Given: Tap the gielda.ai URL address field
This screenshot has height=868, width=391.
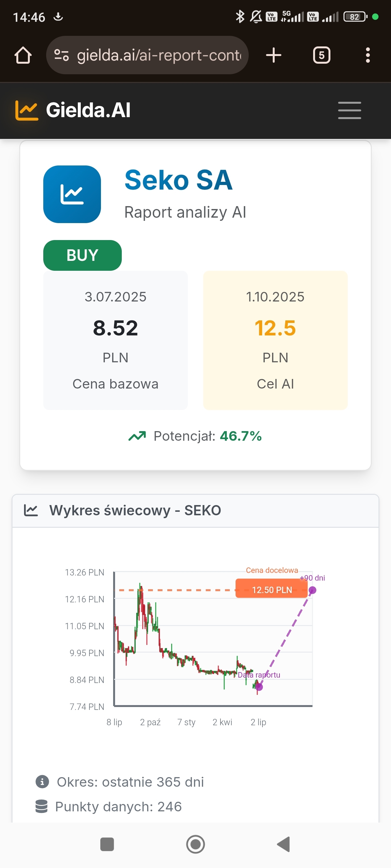Looking at the screenshot, I should pos(159,55).
